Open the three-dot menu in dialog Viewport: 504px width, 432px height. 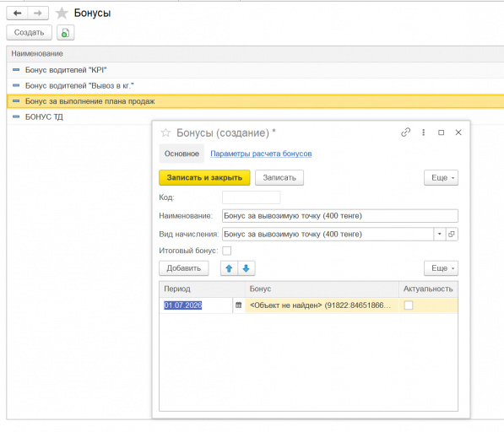coord(423,132)
